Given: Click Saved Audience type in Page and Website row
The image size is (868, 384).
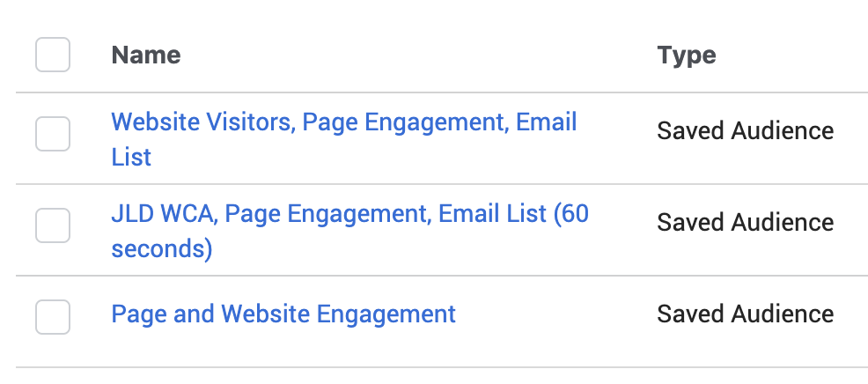Looking at the screenshot, I should click(745, 314).
